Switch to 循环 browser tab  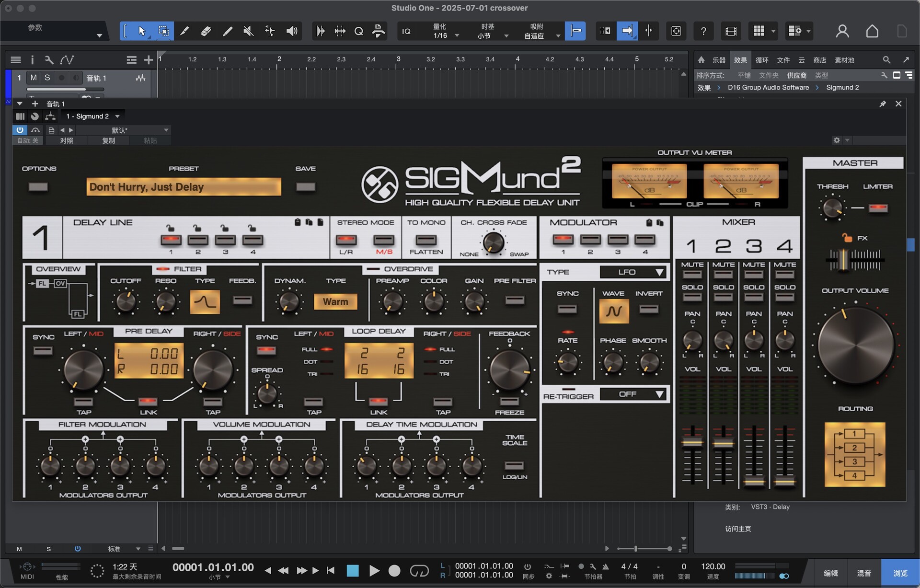pos(762,60)
